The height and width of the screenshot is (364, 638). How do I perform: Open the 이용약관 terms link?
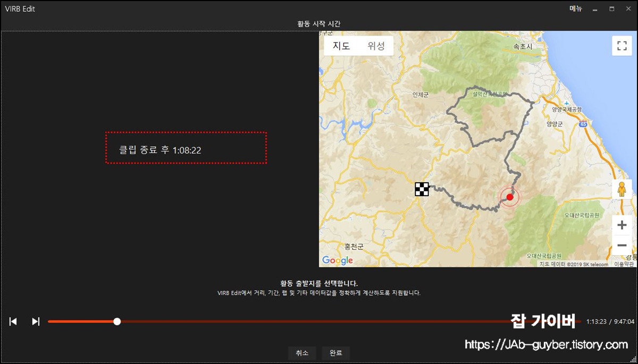pyautogui.click(x=624, y=264)
